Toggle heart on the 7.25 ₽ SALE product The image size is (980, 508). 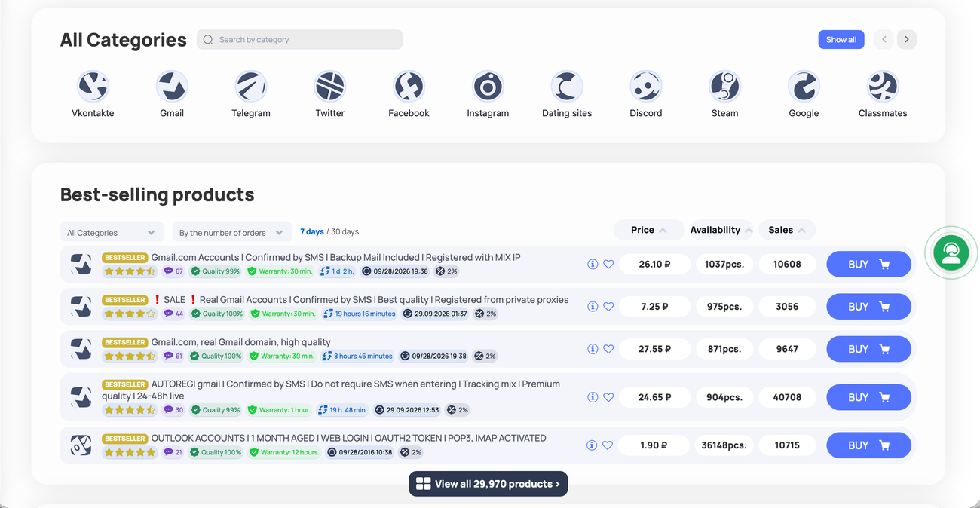pyautogui.click(x=608, y=307)
